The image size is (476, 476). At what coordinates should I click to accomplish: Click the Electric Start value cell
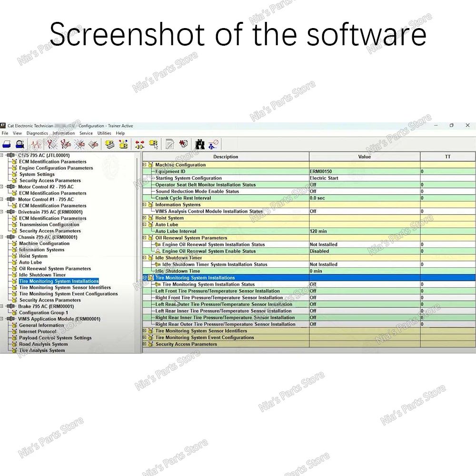[x=364, y=178]
